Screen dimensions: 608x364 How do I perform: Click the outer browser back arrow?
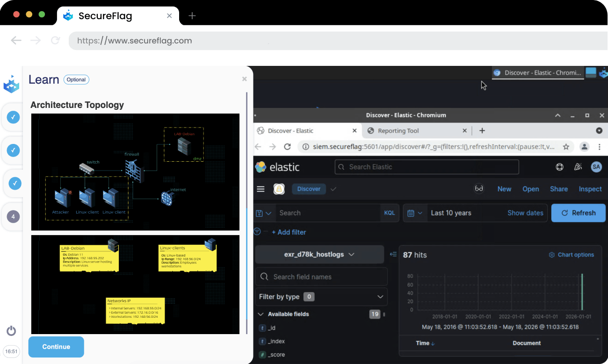point(16,41)
